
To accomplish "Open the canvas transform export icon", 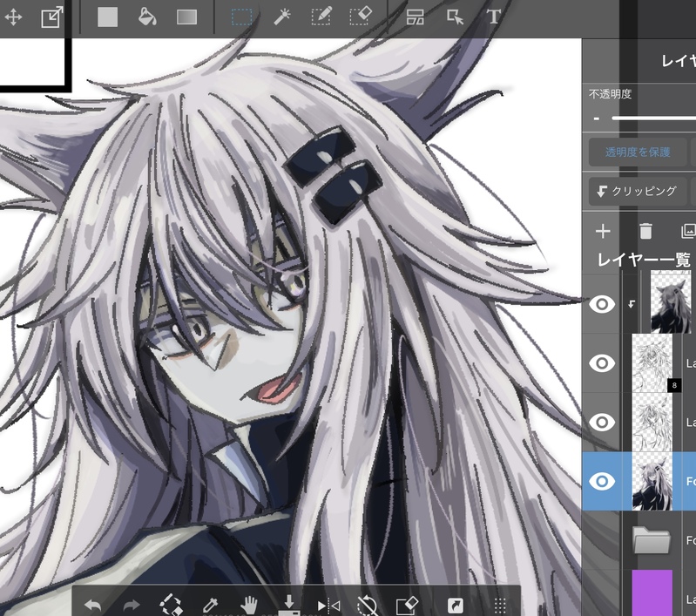I will coord(52,17).
